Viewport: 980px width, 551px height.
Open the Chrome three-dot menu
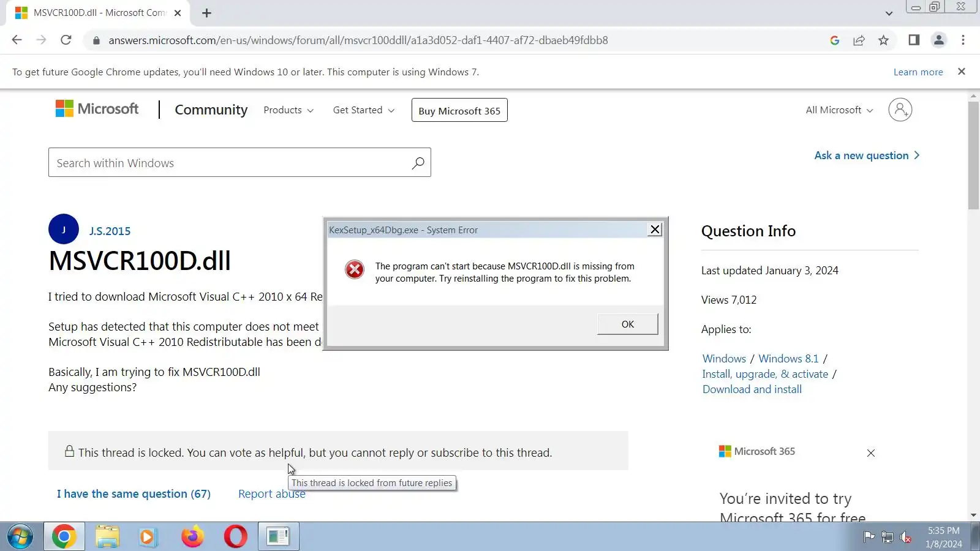tap(963, 40)
